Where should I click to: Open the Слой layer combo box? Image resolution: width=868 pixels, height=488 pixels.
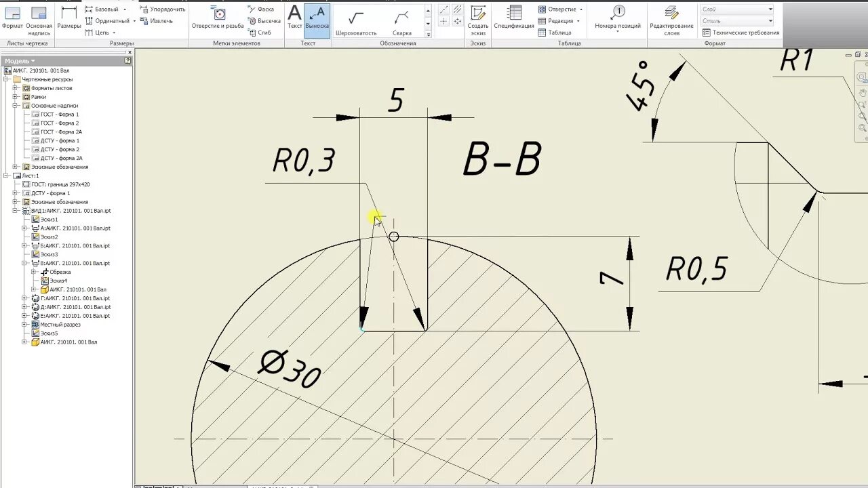point(737,9)
